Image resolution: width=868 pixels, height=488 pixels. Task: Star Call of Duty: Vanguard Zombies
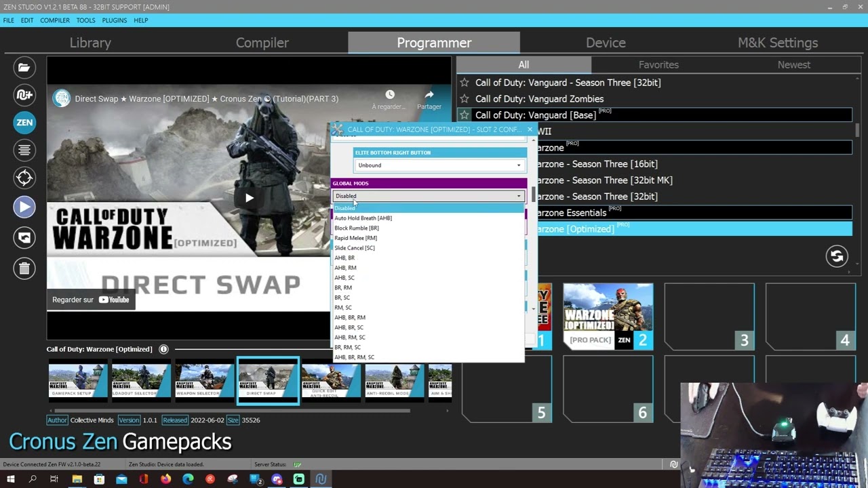click(x=465, y=99)
